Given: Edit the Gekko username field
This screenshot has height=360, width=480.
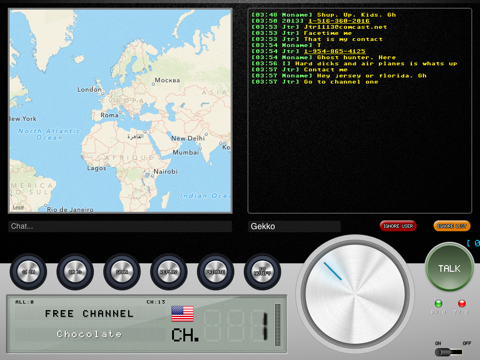Looking at the screenshot, I should [x=294, y=226].
